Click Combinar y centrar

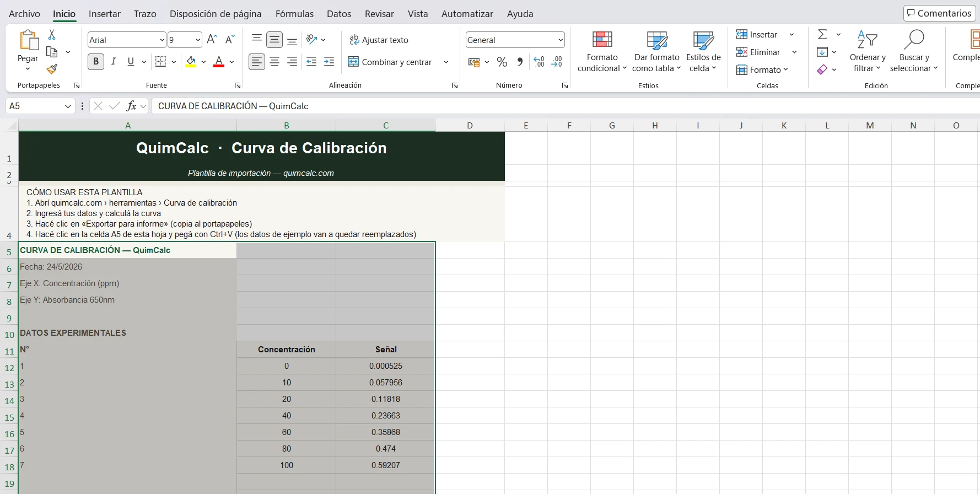(x=390, y=62)
